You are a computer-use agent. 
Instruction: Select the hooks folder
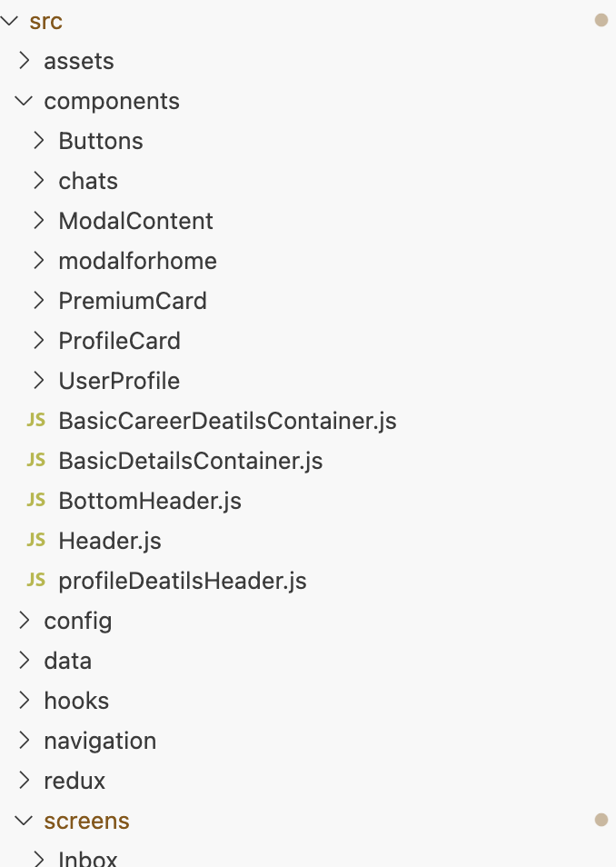[x=76, y=701]
